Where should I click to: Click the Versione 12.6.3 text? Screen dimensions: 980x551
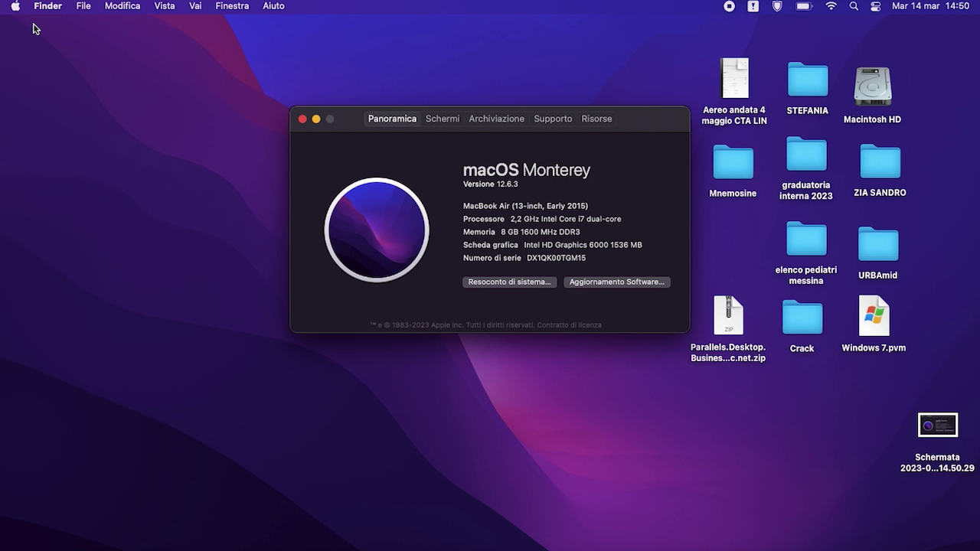490,184
